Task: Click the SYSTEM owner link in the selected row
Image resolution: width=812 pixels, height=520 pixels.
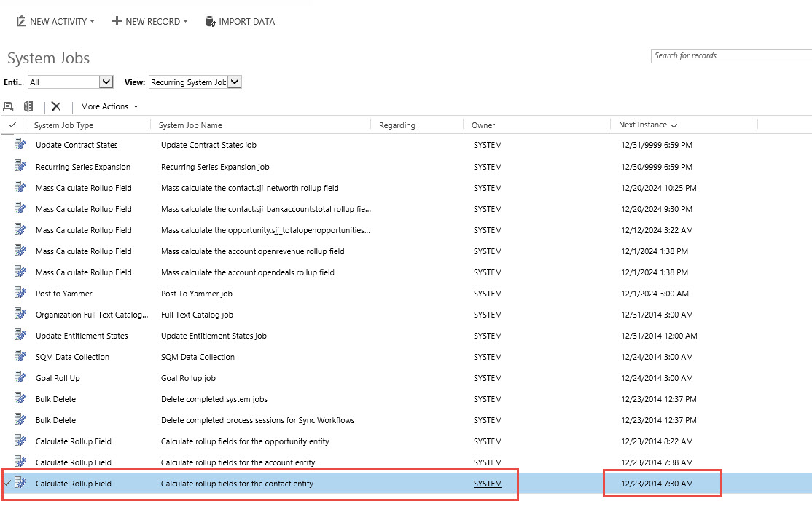Action: [x=488, y=483]
